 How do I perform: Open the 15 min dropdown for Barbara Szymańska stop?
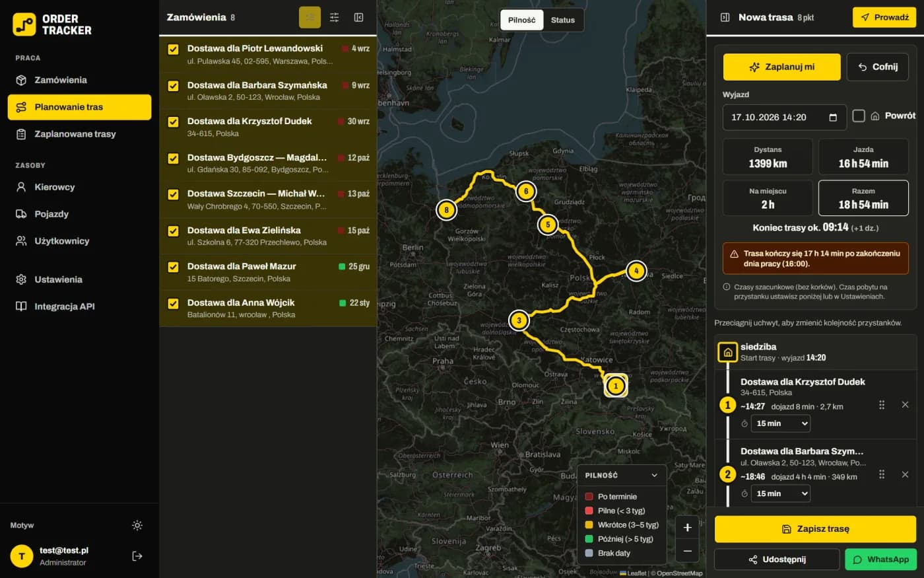[x=781, y=493]
